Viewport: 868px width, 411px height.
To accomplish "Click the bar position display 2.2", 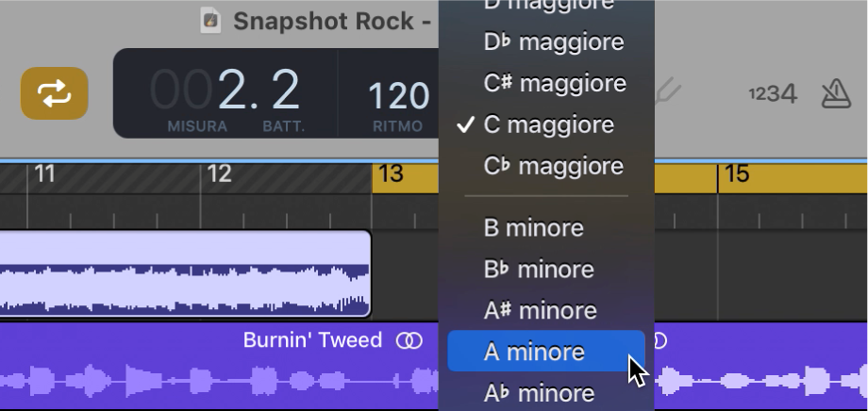I will 258,90.
